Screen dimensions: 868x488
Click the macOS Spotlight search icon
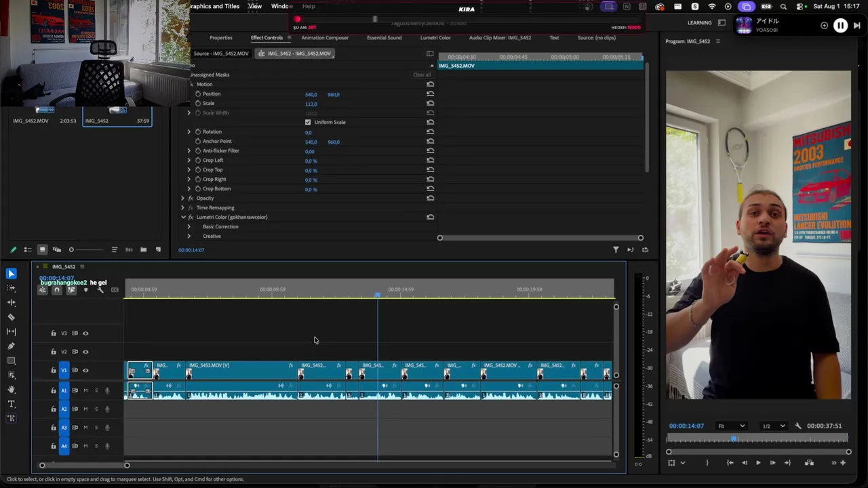click(783, 7)
